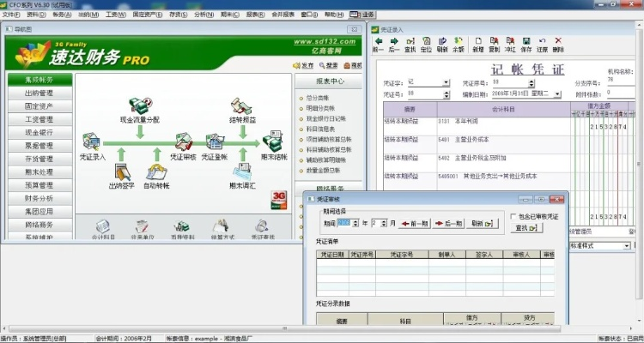Click the year spinner in 期间选择
This screenshot has width=644, height=343.
pyautogui.click(x=356, y=223)
